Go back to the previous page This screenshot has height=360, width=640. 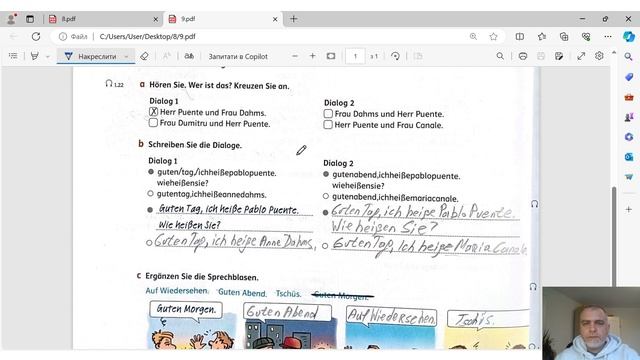coord(13,36)
